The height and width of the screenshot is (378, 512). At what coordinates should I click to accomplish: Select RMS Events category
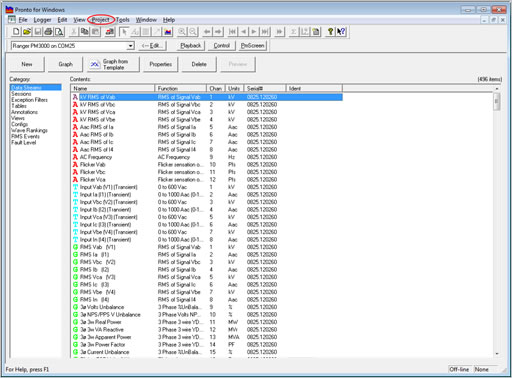click(25, 136)
